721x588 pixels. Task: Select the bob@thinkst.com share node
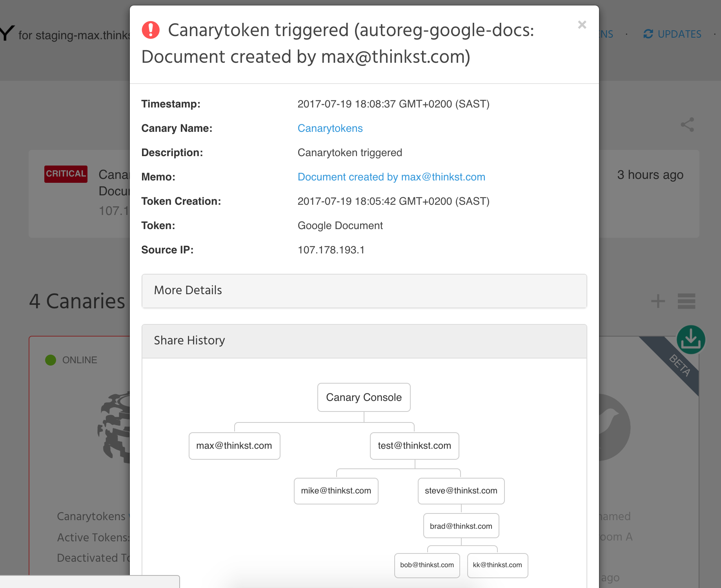tap(427, 565)
